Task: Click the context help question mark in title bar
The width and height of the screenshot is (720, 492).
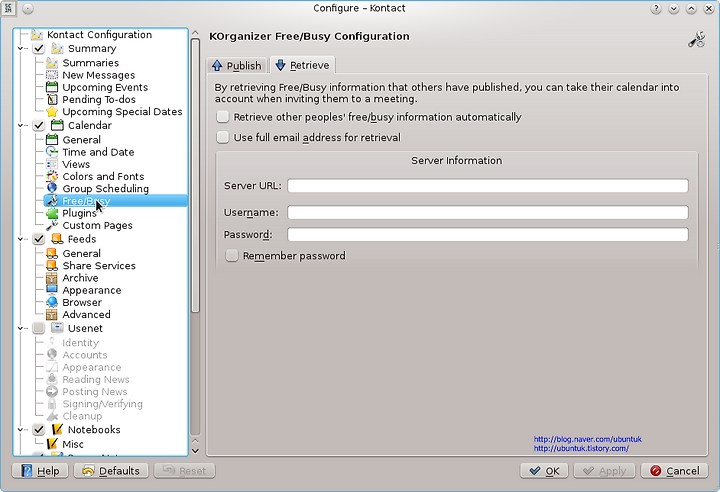Action: [x=656, y=8]
